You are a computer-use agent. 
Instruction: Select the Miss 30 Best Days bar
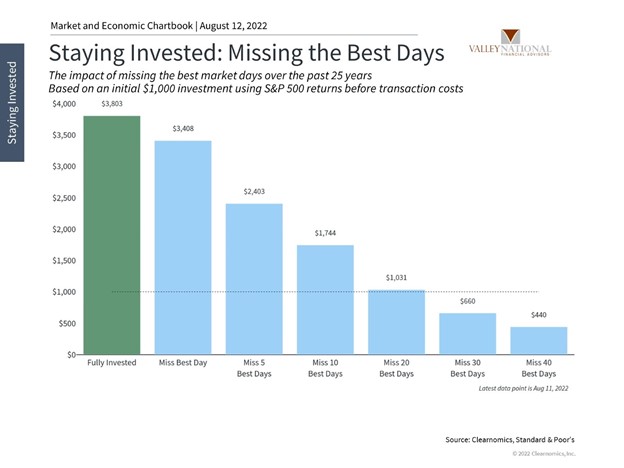467,334
